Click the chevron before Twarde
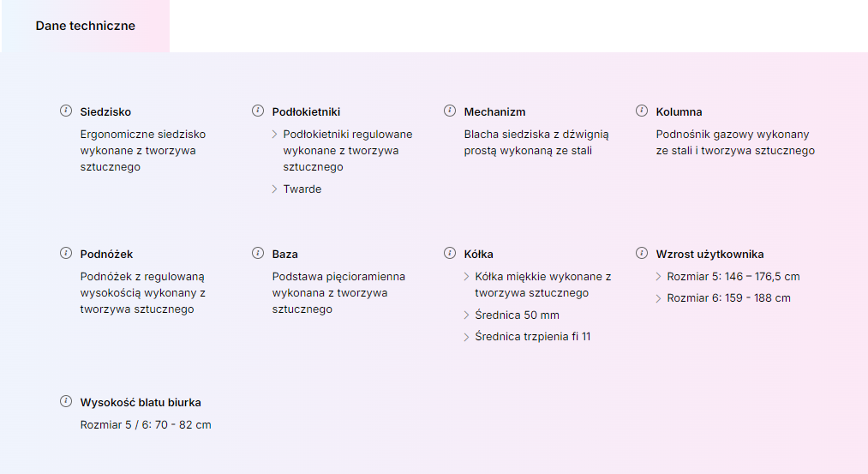The width and height of the screenshot is (868, 474). [274, 189]
